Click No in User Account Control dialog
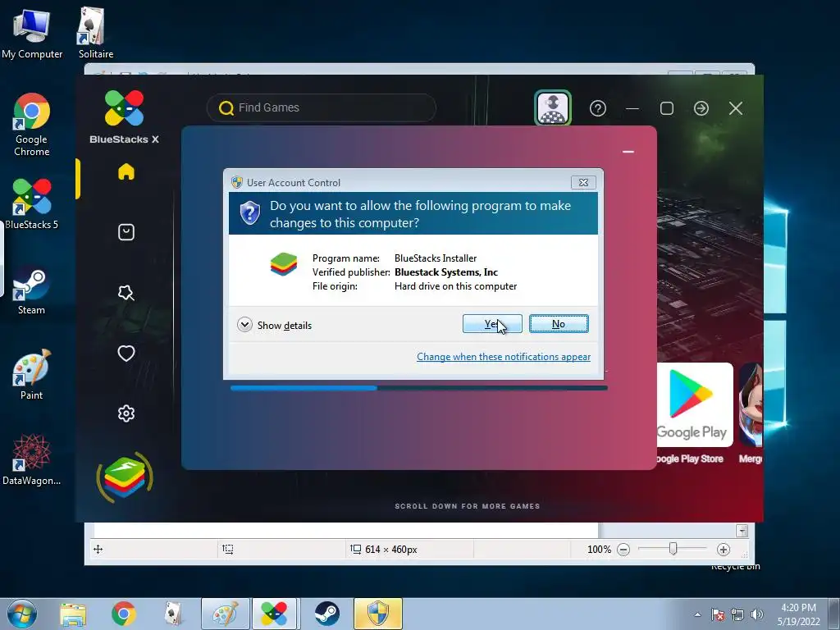840x630 pixels. 559,323
